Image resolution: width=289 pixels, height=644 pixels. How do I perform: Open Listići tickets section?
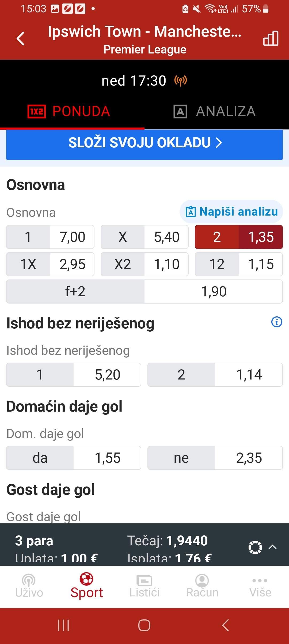[144, 586]
